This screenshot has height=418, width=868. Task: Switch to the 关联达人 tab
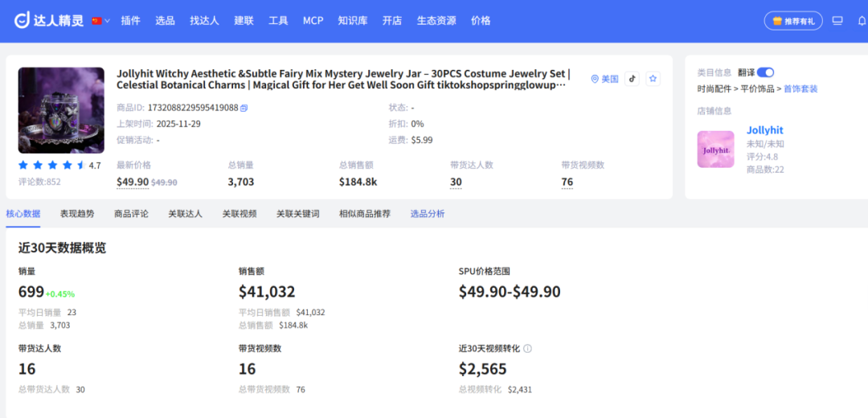tap(186, 214)
